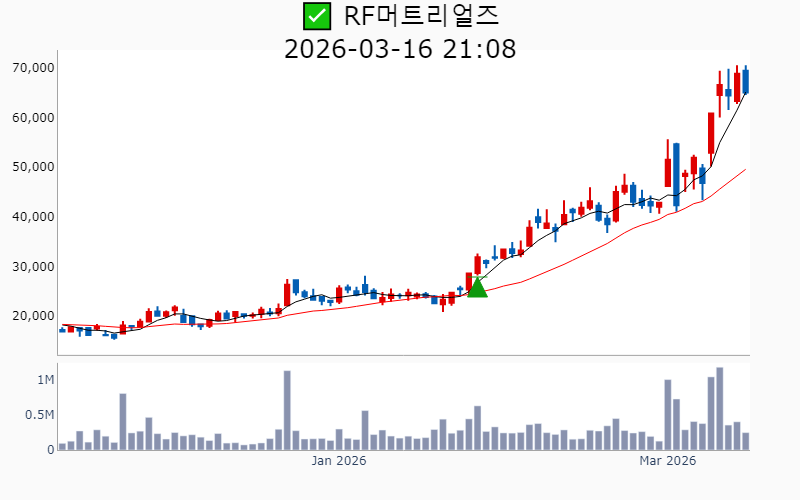Click the 60,000 price axis label
This screenshot has height=500, width=800.
pyautogui.click(x=32, y=117)
